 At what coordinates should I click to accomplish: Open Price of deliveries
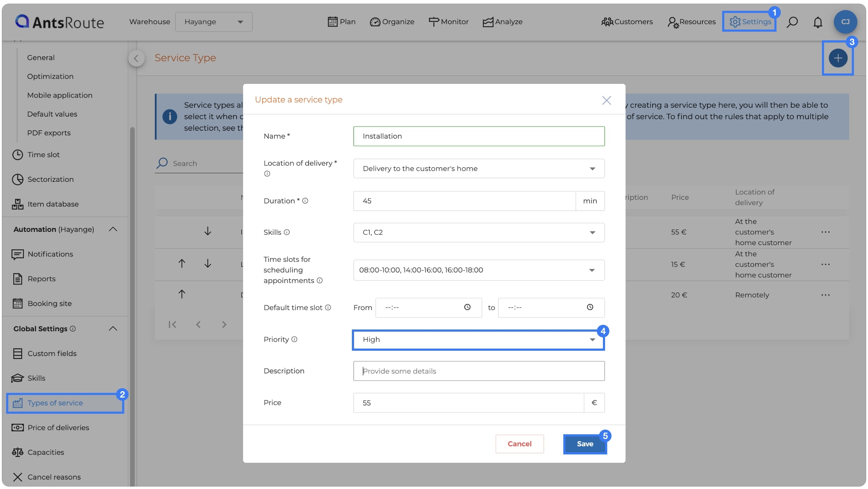[50, 428]
